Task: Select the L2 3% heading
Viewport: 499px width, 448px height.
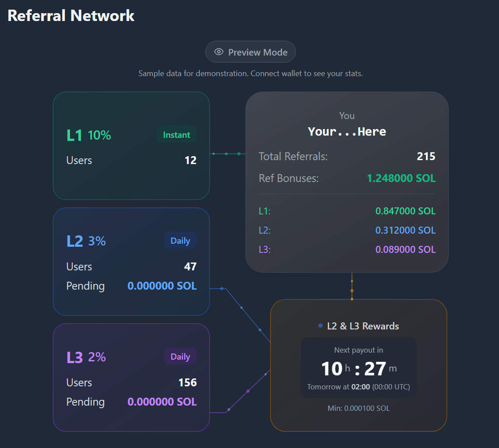Action: pyautogui.click(x=86, y=241)
